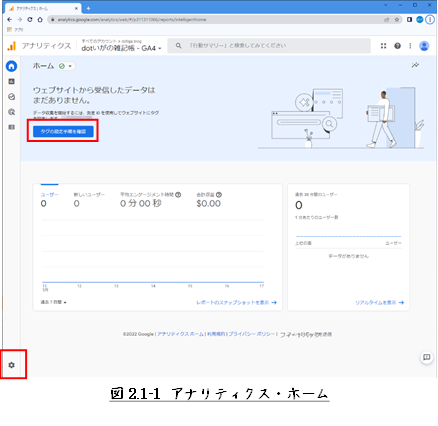This screenshot has height=426, width=438.
Task: Open the Terms of Service footer link
Action: pos(216,334)
